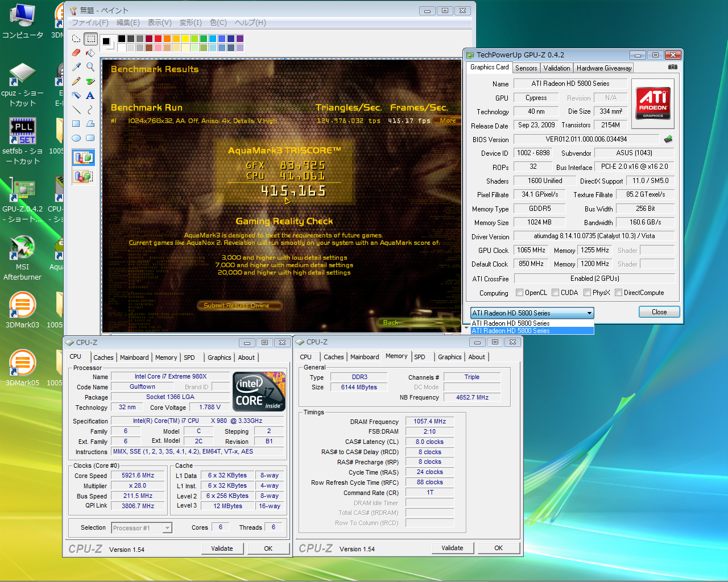Select the Pencil tool in Paint
This screenshot has width=728, height=582.
(76, 81)
